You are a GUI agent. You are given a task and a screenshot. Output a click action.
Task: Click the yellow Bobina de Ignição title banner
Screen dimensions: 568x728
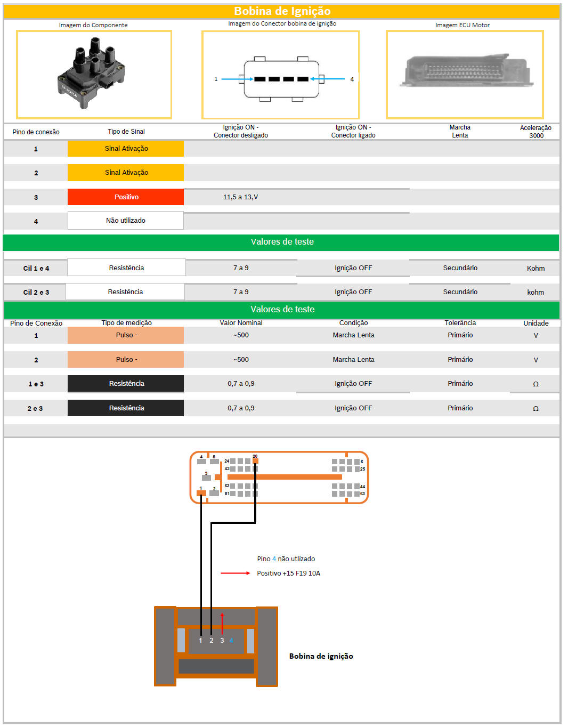coord(282,11)
